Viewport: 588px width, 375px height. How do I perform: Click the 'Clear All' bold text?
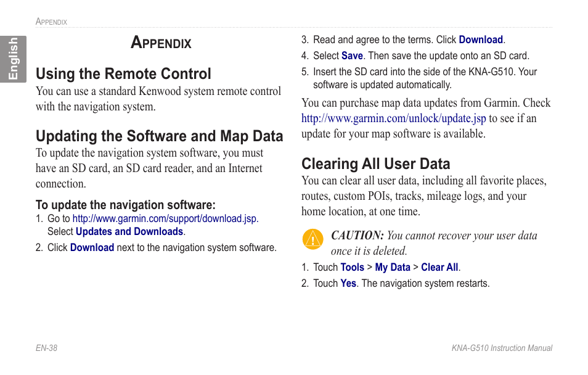pyautogui.click(x=439, y=267)
